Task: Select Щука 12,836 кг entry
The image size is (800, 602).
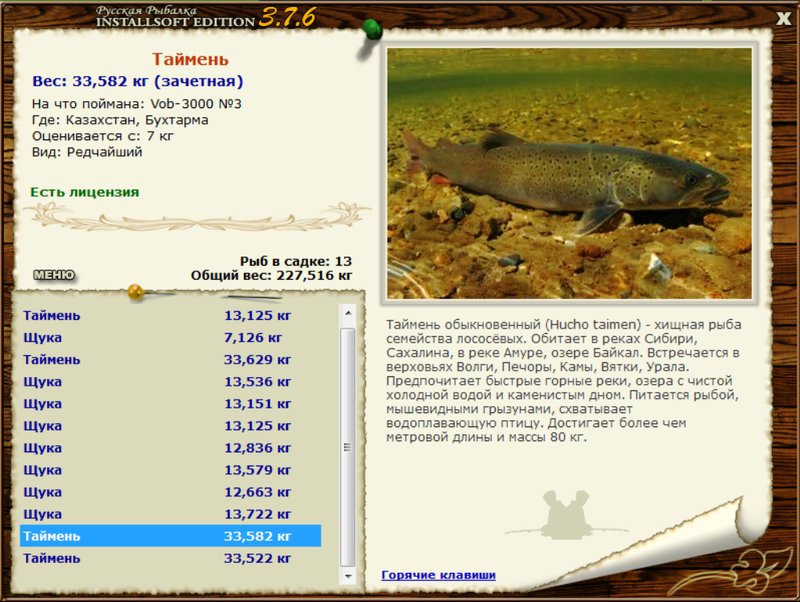Action: click(x=170, y=448)
